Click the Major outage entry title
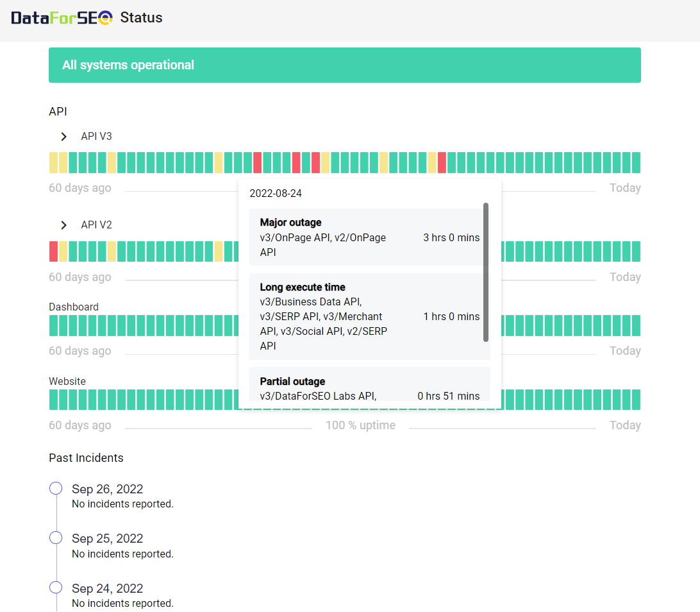Viewport: 700px width, 612px height. pos(290,223)
